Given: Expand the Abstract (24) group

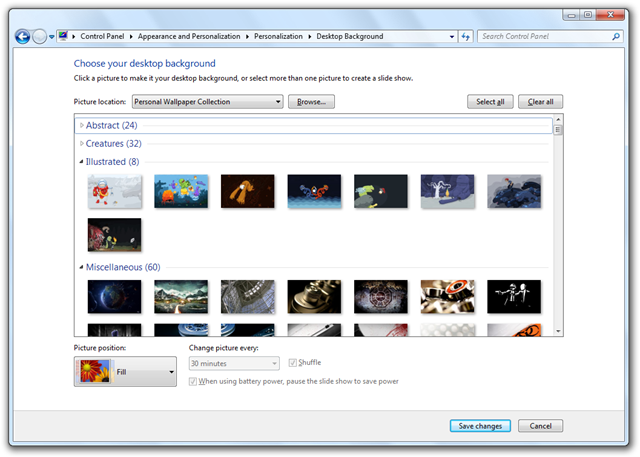Looking at the screenshot, I should point(82,125).
